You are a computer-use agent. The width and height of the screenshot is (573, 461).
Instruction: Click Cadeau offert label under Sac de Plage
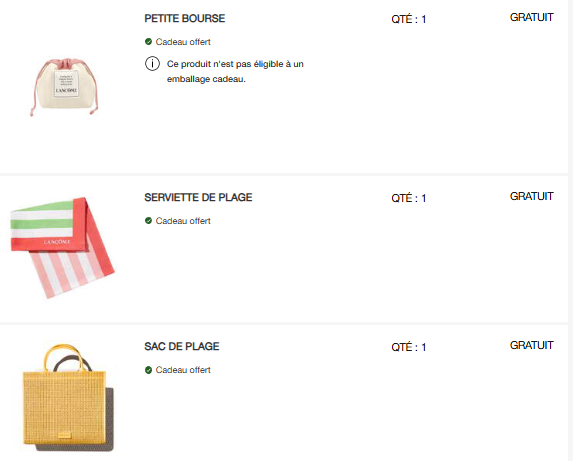[183, 370]
